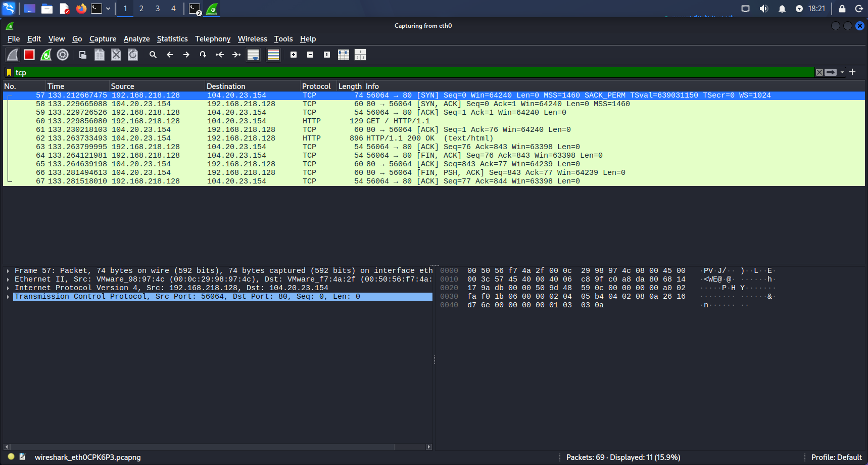This screenshot has height=465, width=868.
Task: Save this capture file
Action: [100, 55]
